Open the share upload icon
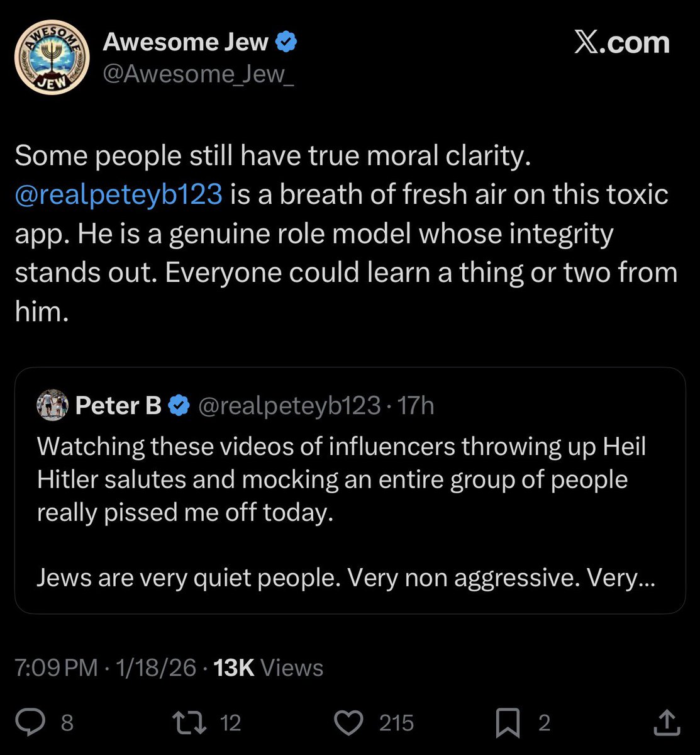Viewport: 700px width, 755px height. tap(666, 722)
